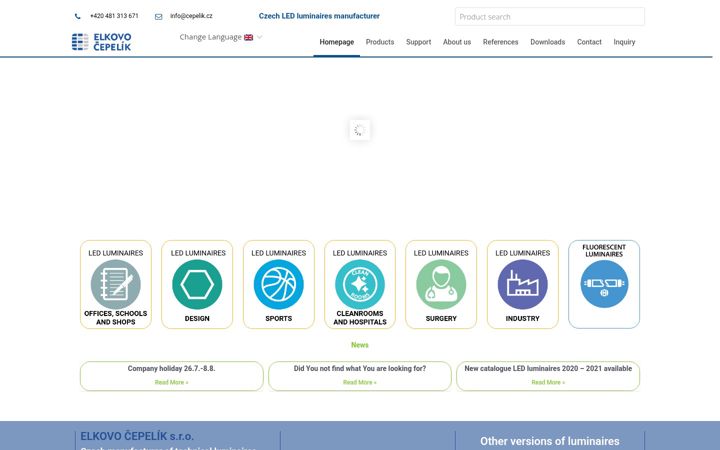Open the Downloads menu item

click(548, 42)
